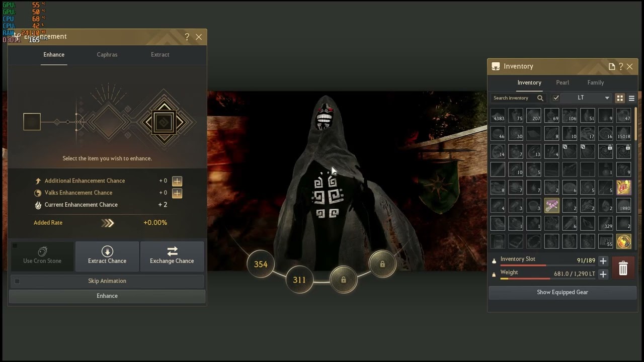The image size is (644, 362).
Task: Switch inventory to grid view
Action: pos(620,98)
